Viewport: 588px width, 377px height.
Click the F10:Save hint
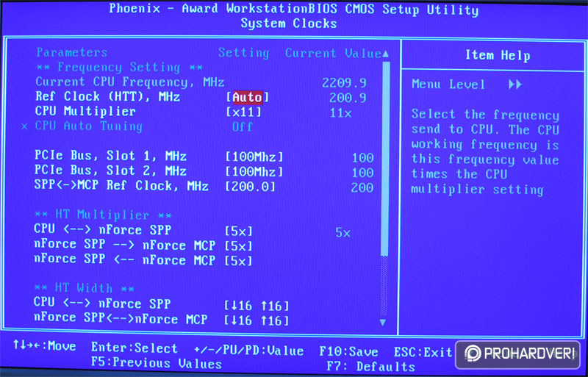click(348, 352)
